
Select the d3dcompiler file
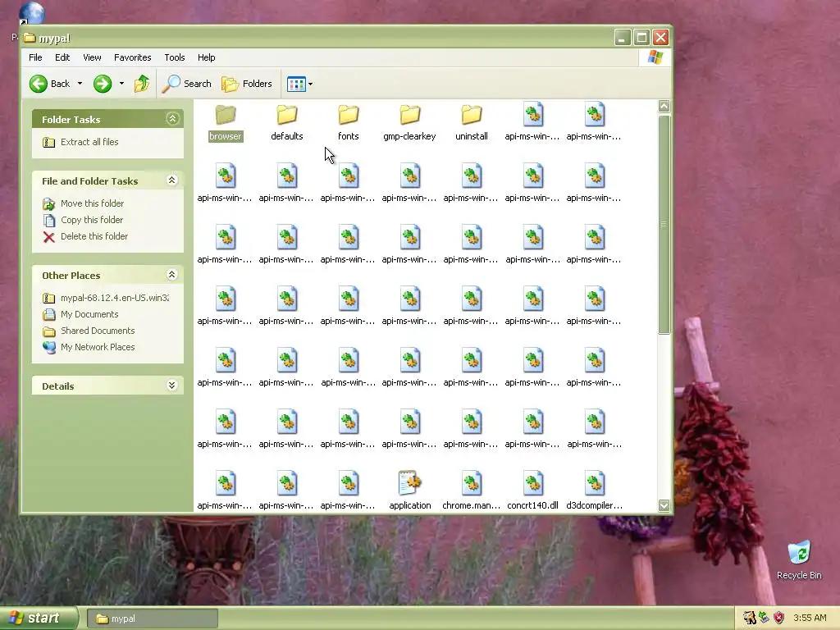click(x=595, y=491)
